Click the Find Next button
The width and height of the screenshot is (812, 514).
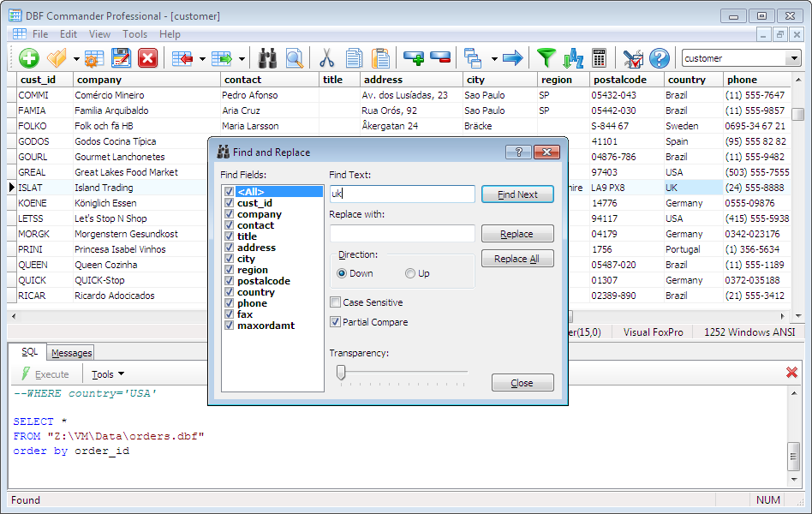517,194
